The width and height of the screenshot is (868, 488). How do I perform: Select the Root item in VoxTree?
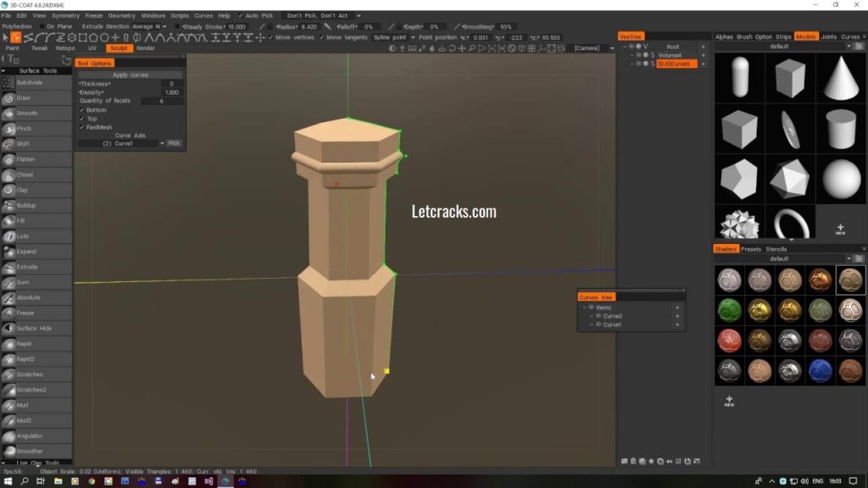point(672,47)
